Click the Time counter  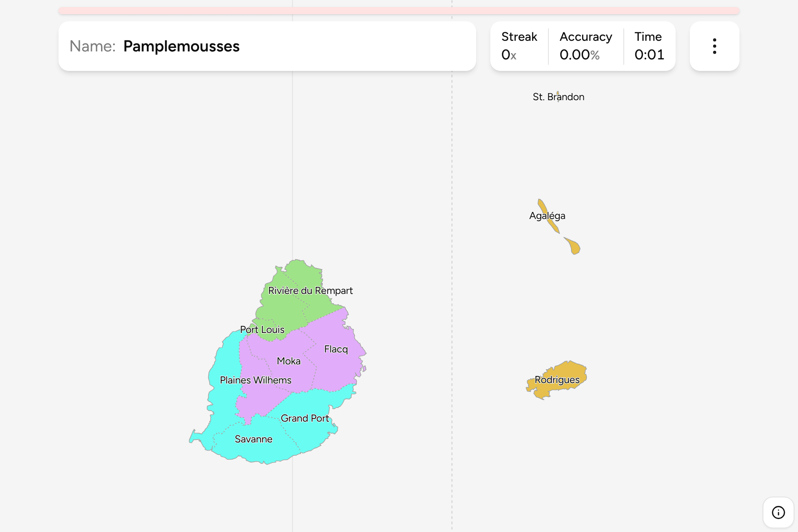pos(649,46)
